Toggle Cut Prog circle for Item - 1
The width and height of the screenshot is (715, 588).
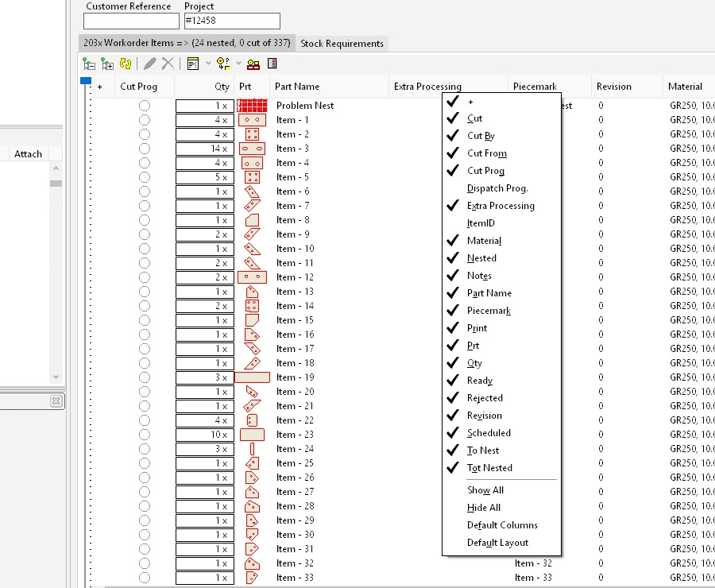point(145,120)
